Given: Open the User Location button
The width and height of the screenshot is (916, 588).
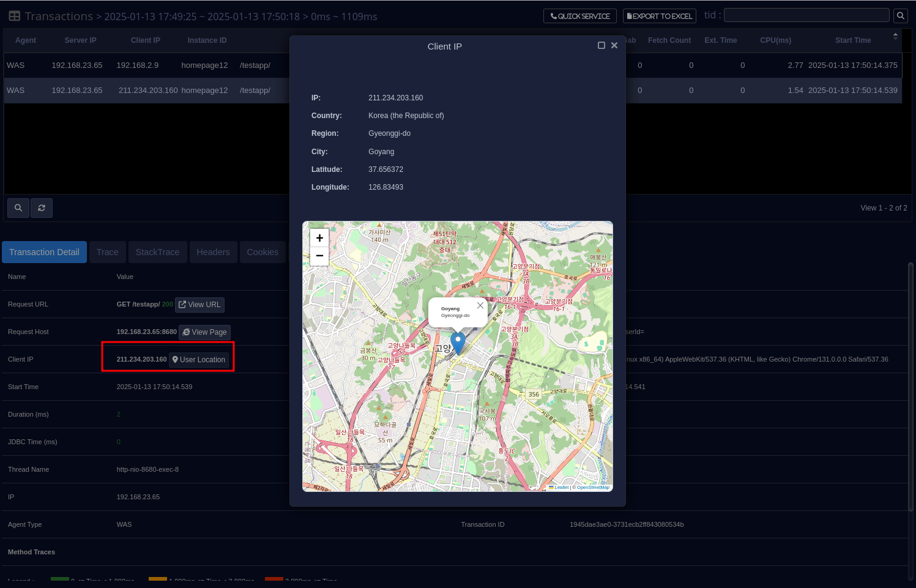Looking at the screenshot, I should coord(199,360).
